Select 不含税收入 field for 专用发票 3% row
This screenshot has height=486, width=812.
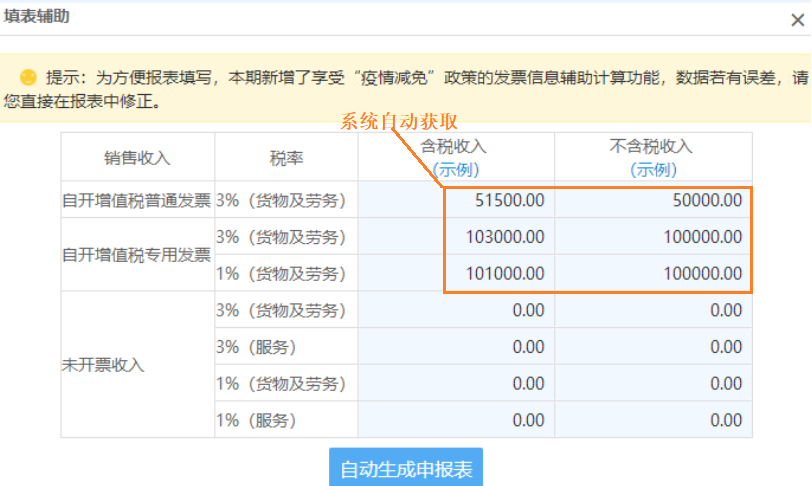[654, 237]
